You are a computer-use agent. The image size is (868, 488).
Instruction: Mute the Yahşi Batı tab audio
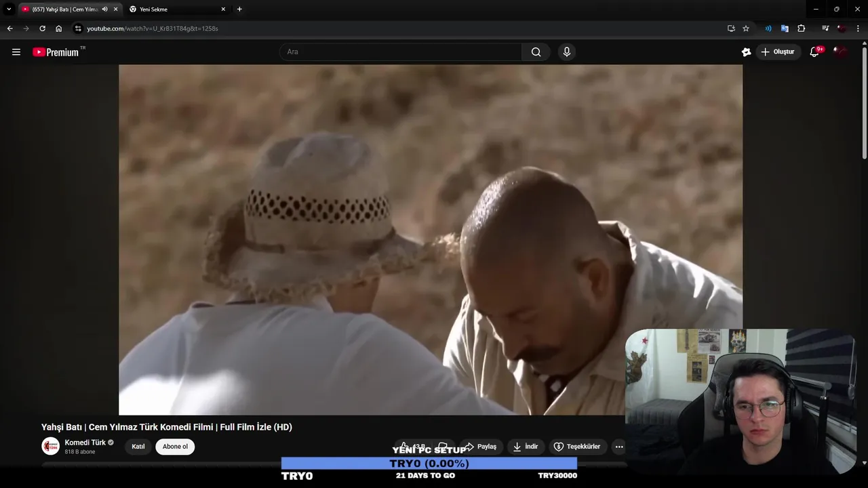click(105, 9)
